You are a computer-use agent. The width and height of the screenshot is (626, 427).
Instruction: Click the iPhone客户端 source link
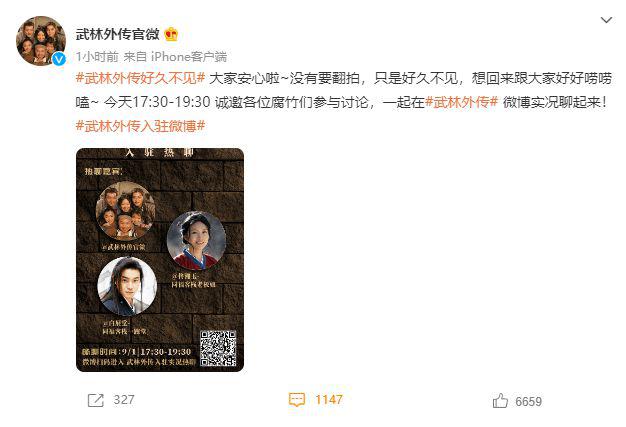click(189, 57)
